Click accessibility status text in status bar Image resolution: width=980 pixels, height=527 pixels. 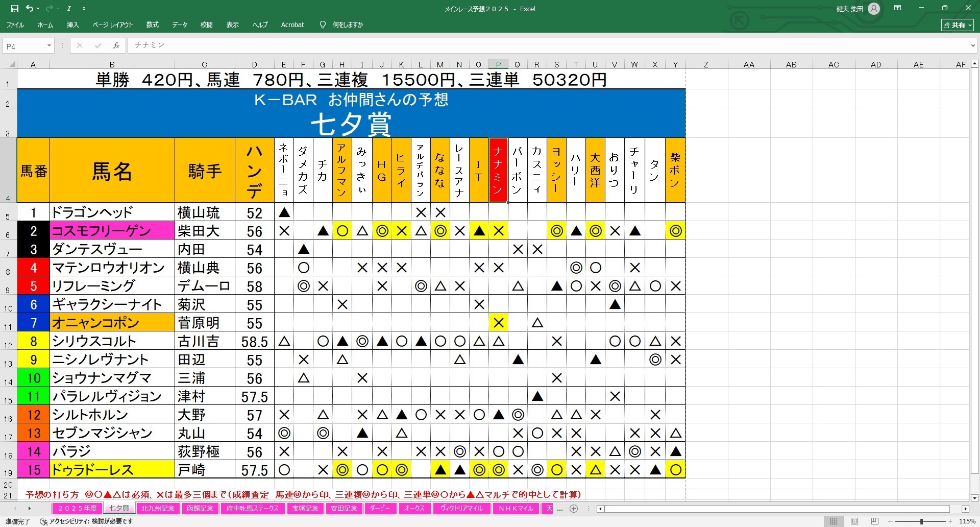tap(87, 521)
